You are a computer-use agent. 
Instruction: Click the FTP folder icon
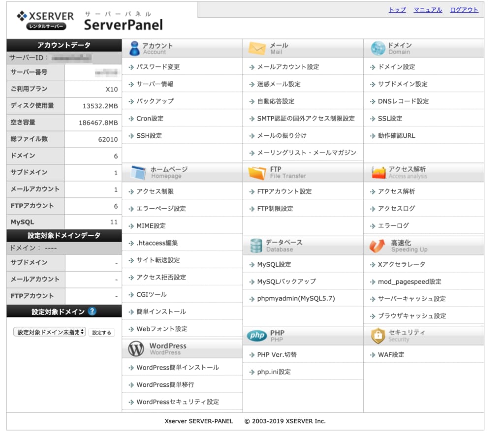257,173
